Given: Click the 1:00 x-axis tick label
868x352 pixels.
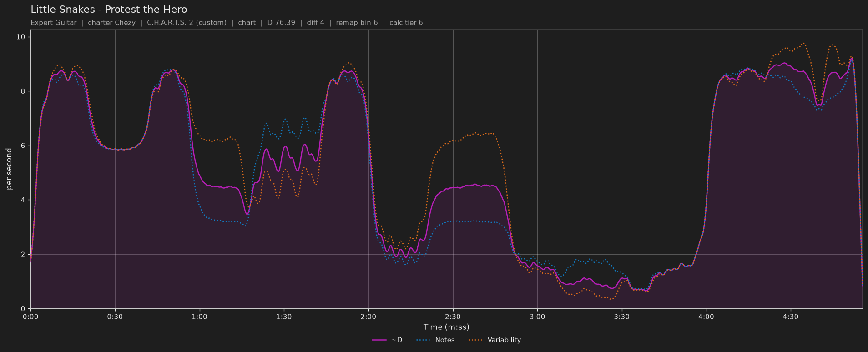Looking at the screenshot, I should tap(199, 317).
